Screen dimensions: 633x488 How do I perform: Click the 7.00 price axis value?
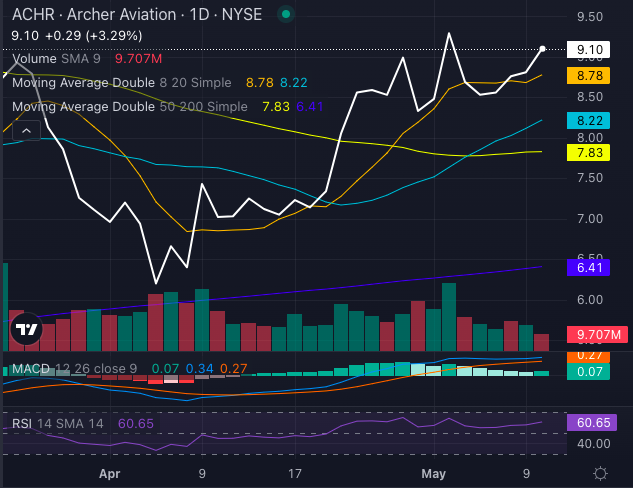coord(590,219)
